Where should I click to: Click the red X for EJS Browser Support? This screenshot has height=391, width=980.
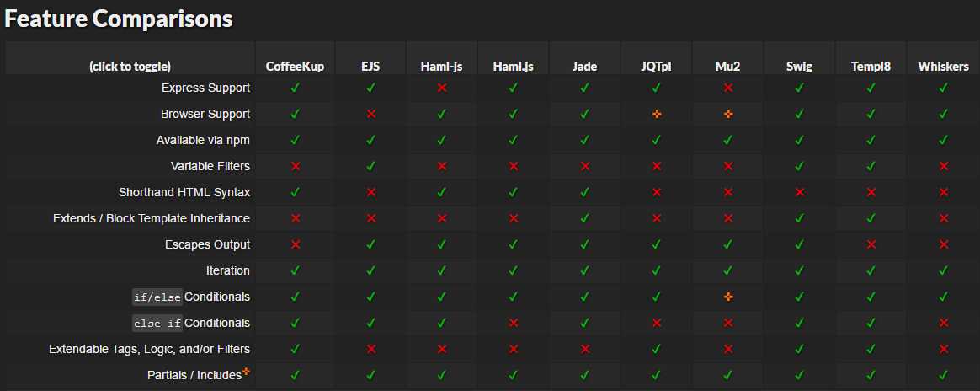370,114
